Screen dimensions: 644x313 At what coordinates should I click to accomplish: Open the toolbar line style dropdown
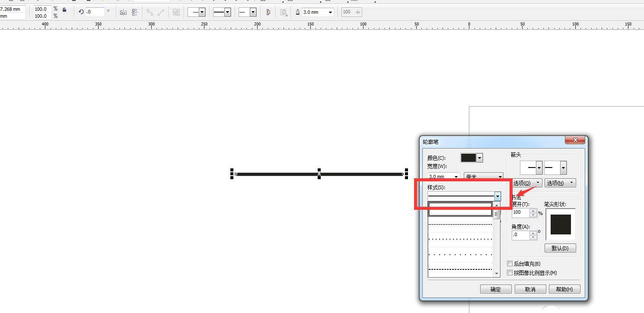click(x=227, y=13)
